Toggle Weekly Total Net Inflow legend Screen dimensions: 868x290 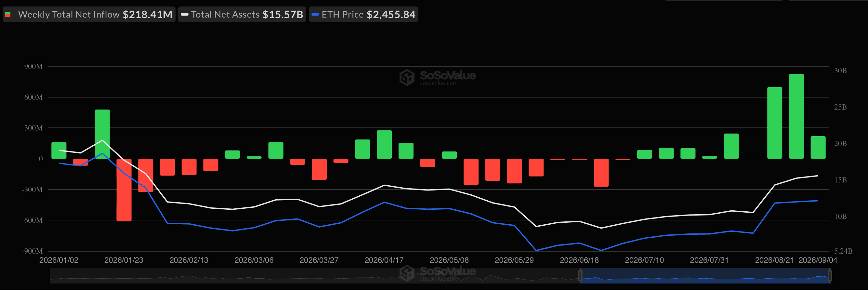pyautogui.click(x=89, y=15)
